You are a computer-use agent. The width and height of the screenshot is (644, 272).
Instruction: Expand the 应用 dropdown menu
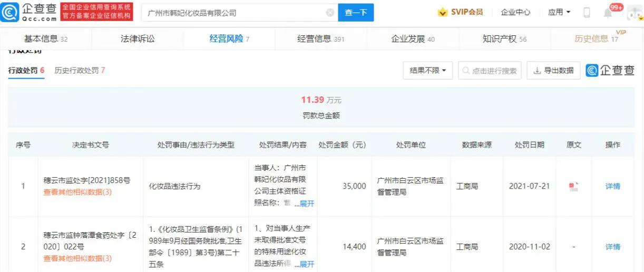point(559,12)
